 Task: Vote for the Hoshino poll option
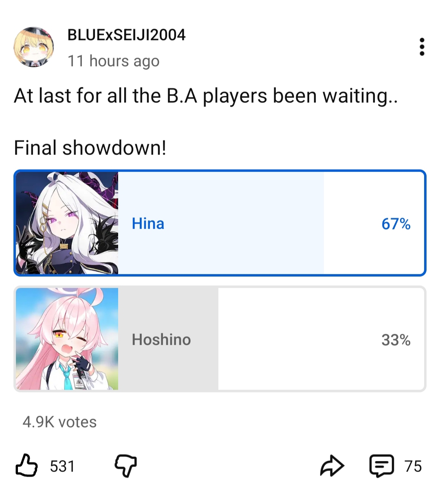pyautogui.click(x=220, y=339)
